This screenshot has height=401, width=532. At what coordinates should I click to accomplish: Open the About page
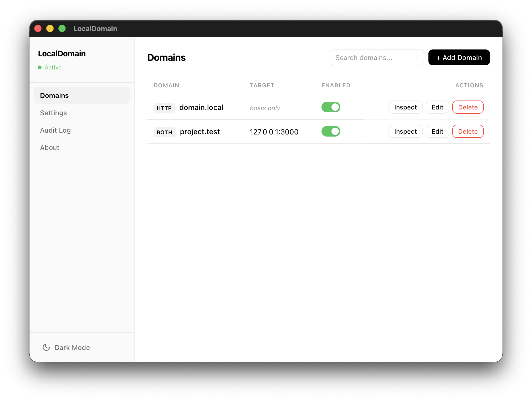point(50,147)
